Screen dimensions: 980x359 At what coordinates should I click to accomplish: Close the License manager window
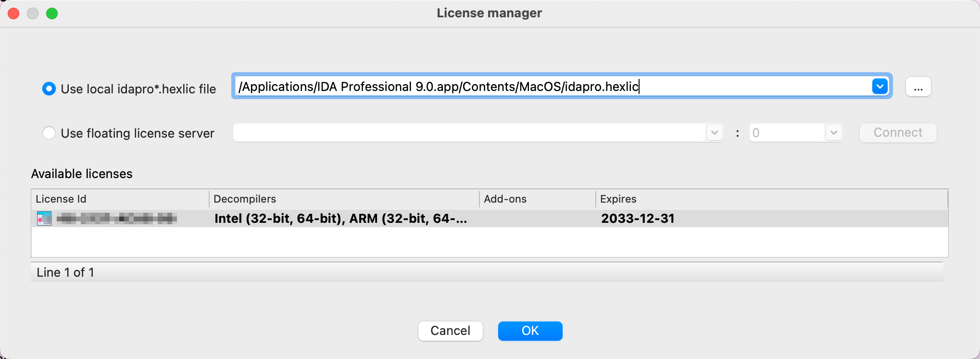(x=13, y=13)
